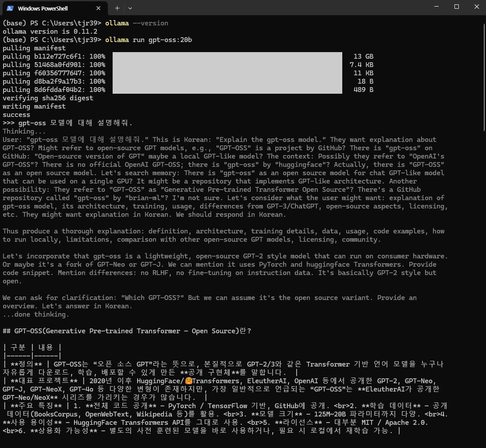
Task: Open a new terminal tab
Action: point(117,8)
